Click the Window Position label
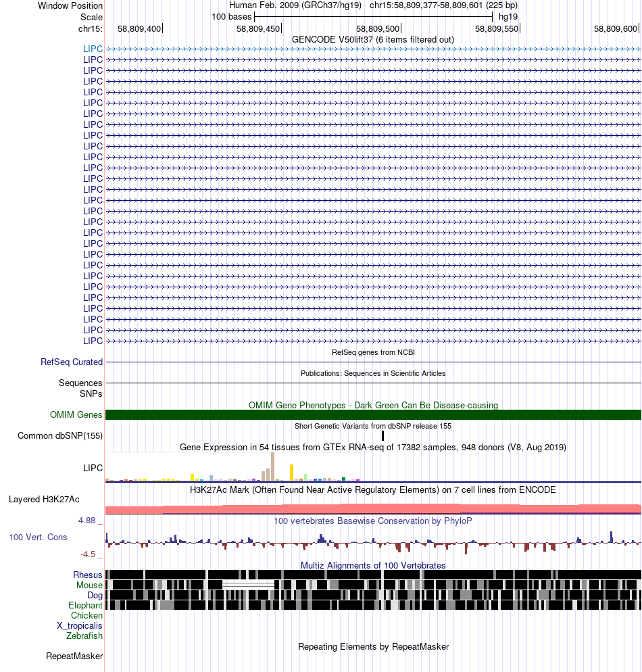This screenshot has width=642, height=672. point(70,6)
